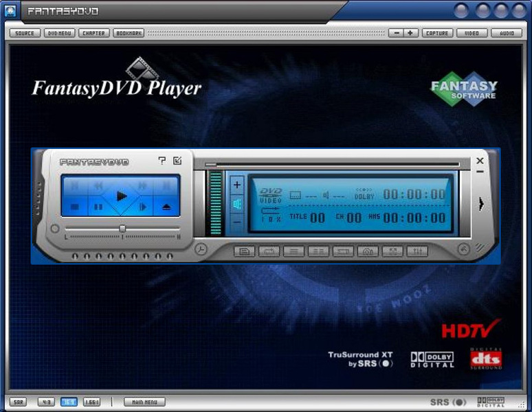The width and height of the screenshot is (532, 412).
Task: Fast forward using the double-right-arrow button
Action: pos(142,185)
